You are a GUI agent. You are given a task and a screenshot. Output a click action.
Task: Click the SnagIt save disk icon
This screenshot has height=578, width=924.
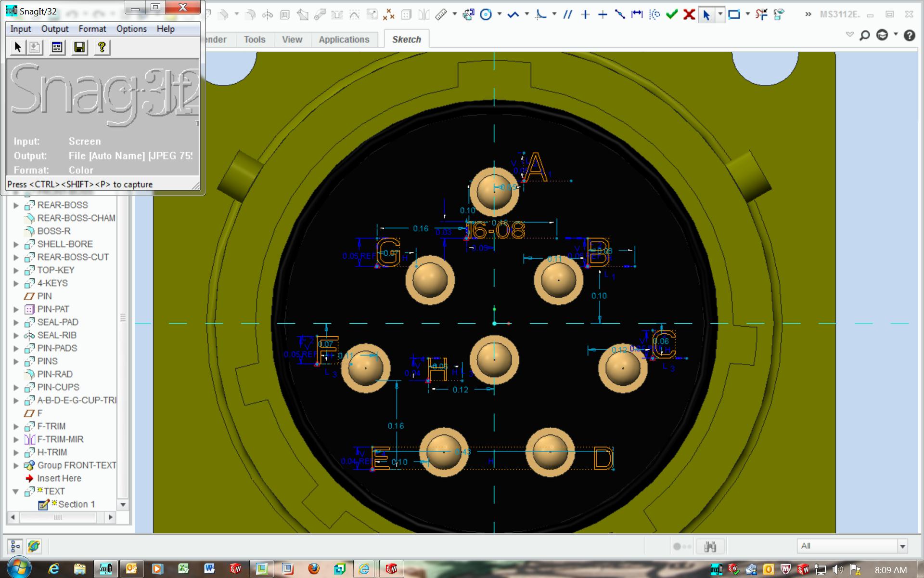coord(79,47)
